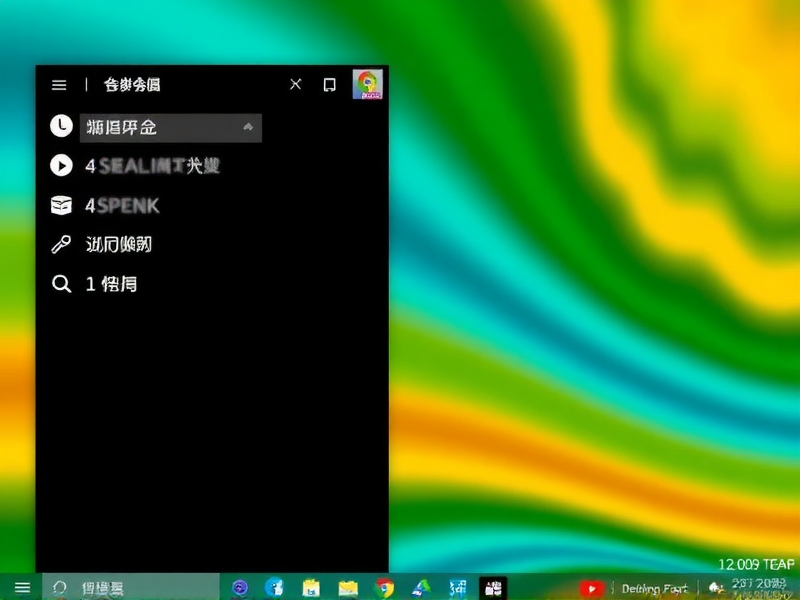This screenshot has height=600, width=800.
Task: Open File Explorer from the taskbar
Action: click(x=348, y=588)
